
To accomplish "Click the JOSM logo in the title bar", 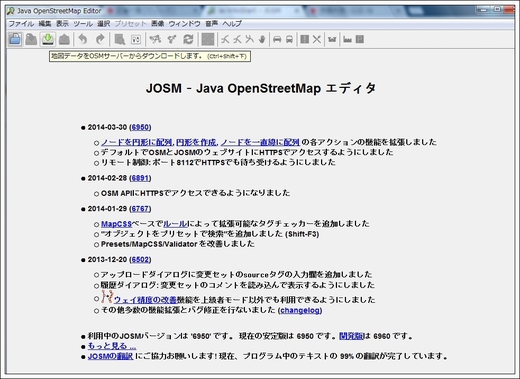I will tap(11, 11).
